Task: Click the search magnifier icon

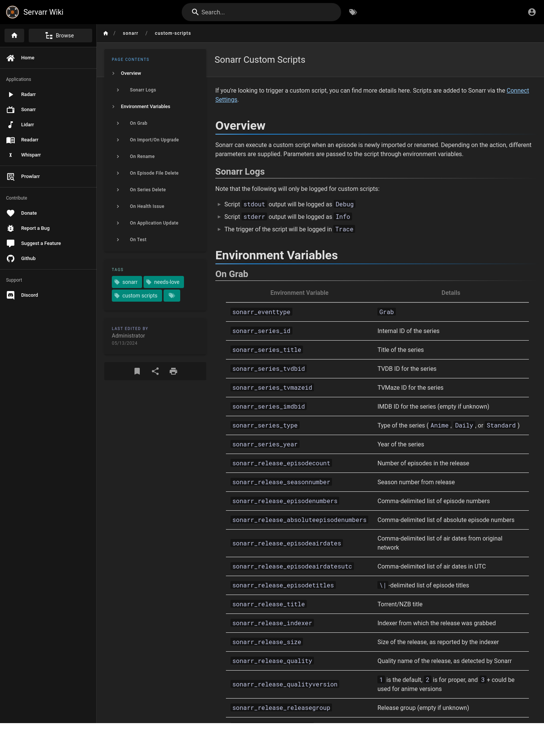Action: point(195,12)
